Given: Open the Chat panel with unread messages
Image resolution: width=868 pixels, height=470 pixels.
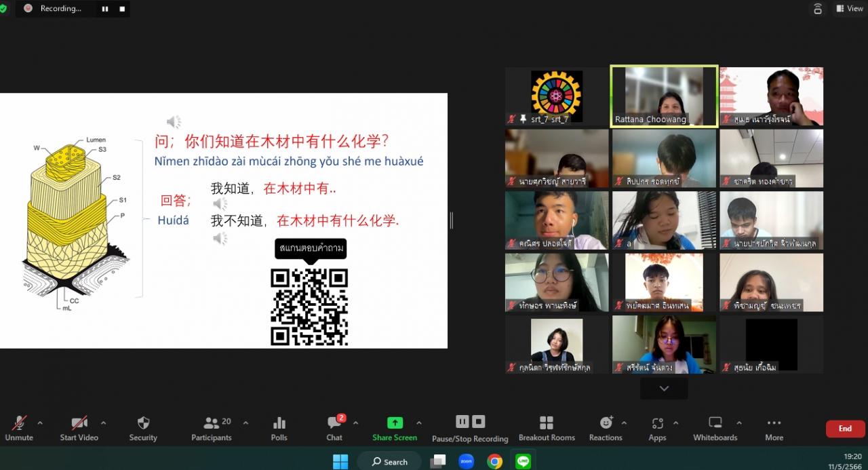Looking at the screenshot, I should coord(334,429).
